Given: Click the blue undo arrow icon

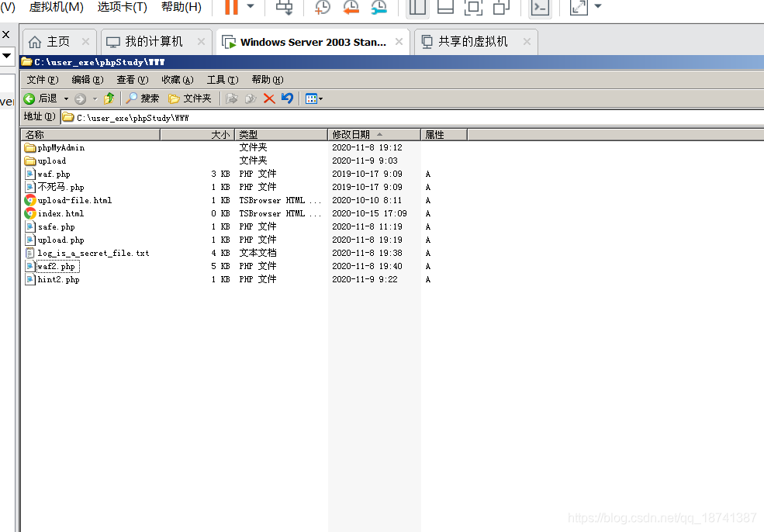Looking at the screenshot, I should tap(288, 98).
